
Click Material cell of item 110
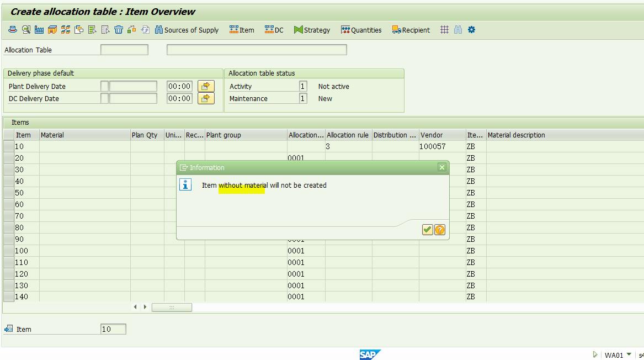click(85, 262)
